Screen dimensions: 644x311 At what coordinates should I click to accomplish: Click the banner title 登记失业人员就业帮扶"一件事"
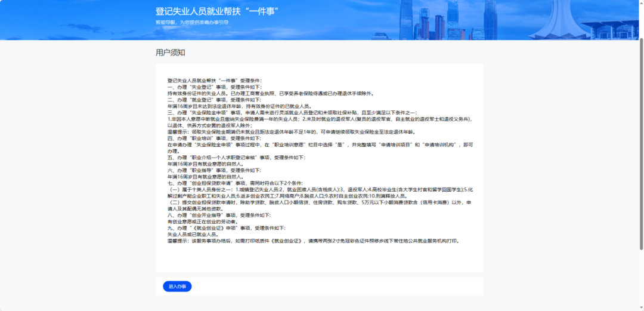[x=218, y=11]
